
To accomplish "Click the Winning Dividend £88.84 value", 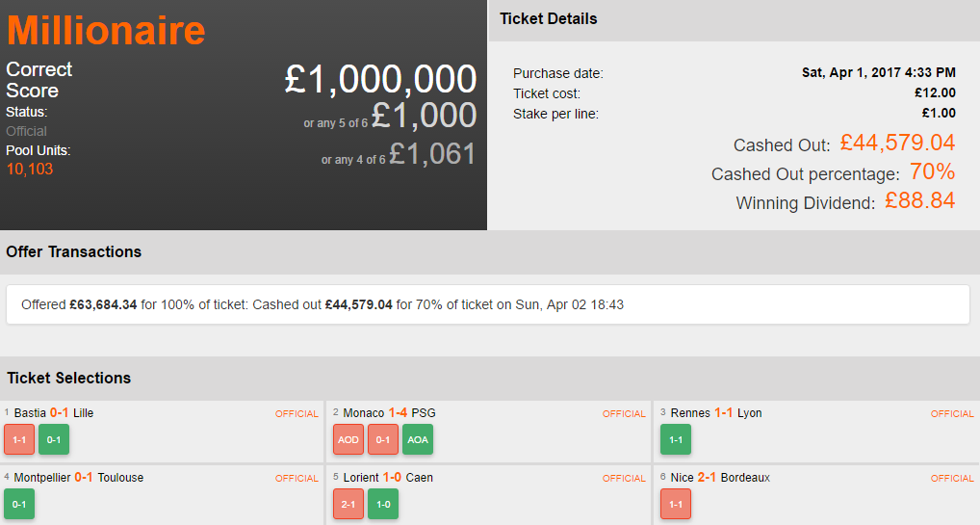I will pyautogui.click(x=919, y=201).
